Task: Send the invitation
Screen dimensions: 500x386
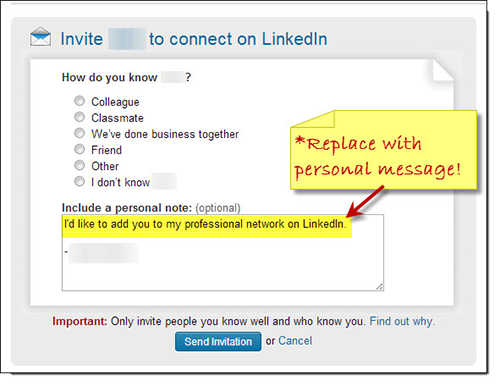Action: pos(218,341)
